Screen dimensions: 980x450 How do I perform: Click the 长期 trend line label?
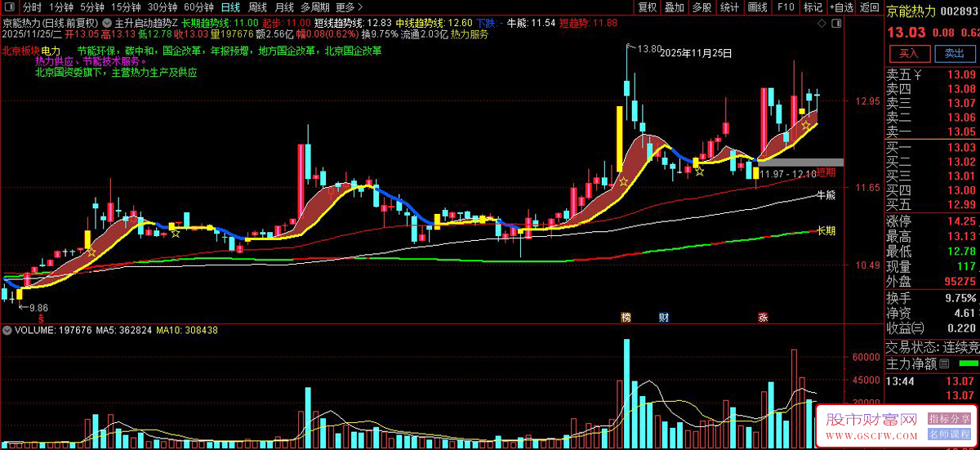tap(826, 230)
